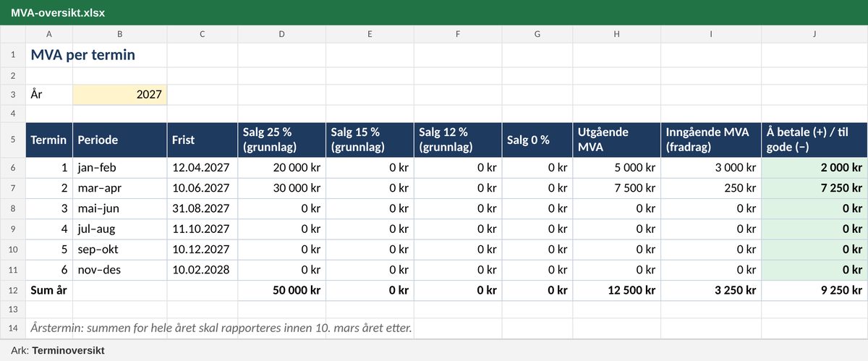Select the period cell 'jan–feb'
The height and width of the screenshot is (361, 868).
(x=120, y=167)
